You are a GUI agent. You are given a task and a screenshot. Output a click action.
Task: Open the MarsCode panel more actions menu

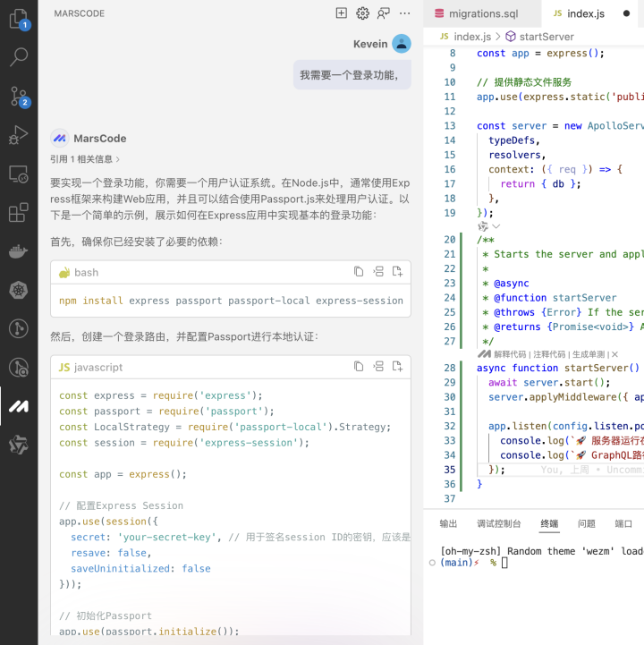pyautogui.click(x=405, y=13)
